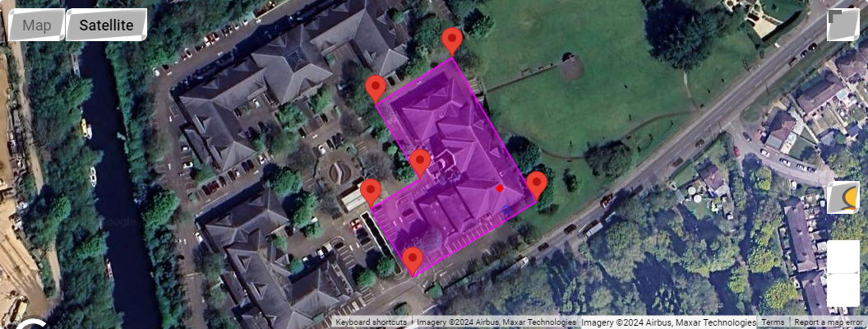The width and height of the screenshot is (868, 329).
Task: Select the rightmost red polygon marker
Action: pyautogui.click(x=537, y=186)
